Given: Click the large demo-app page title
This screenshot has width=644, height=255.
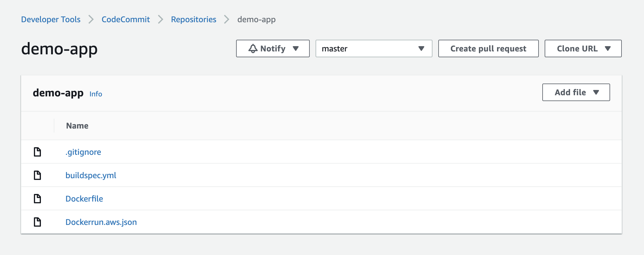Looking at the screenshot, I should coord(59,49).
